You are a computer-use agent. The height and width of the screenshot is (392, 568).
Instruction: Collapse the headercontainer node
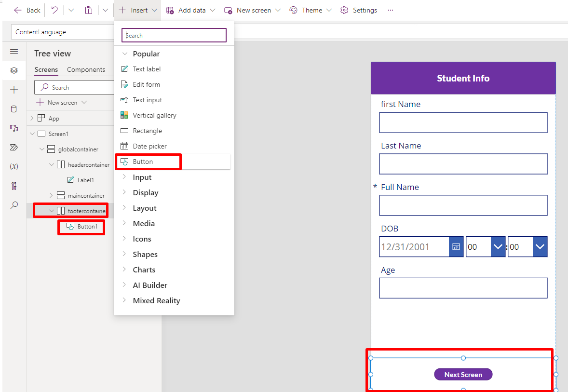point(52,164)
